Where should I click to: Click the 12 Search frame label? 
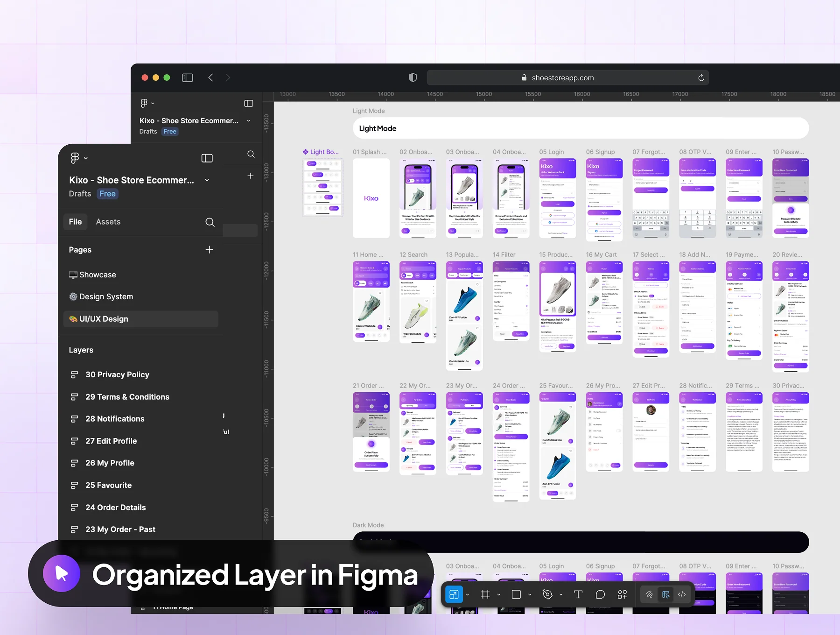413,254
